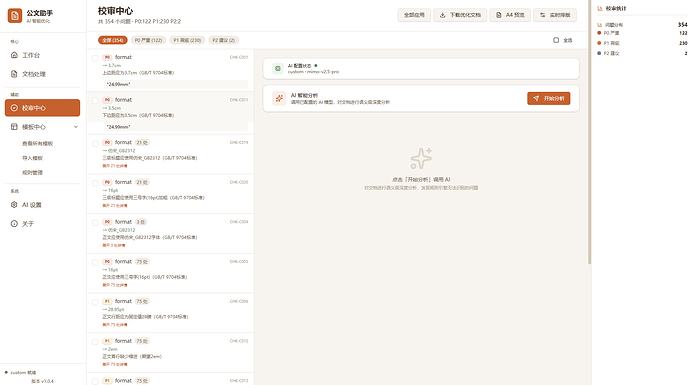The height and width of the screenshot is (385, 690).
Task: Click the version v1.0.4 label
Action: [42, 381]
